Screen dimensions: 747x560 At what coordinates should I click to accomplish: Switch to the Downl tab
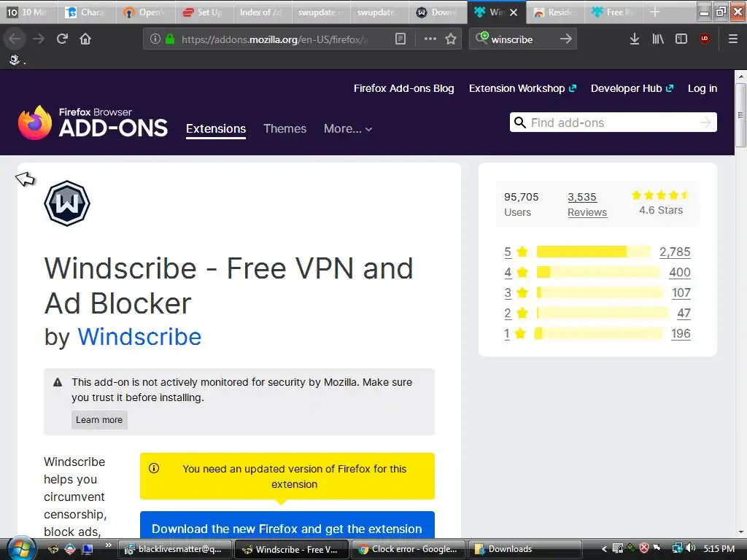click(x=438, y=12)
